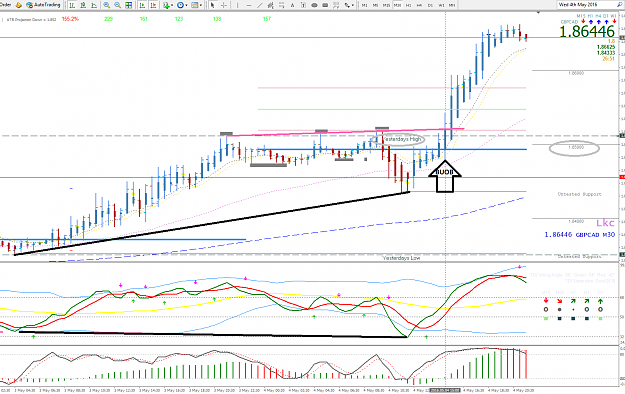
Task: Toggle chart auto scroll
Action: coord(142,5)
